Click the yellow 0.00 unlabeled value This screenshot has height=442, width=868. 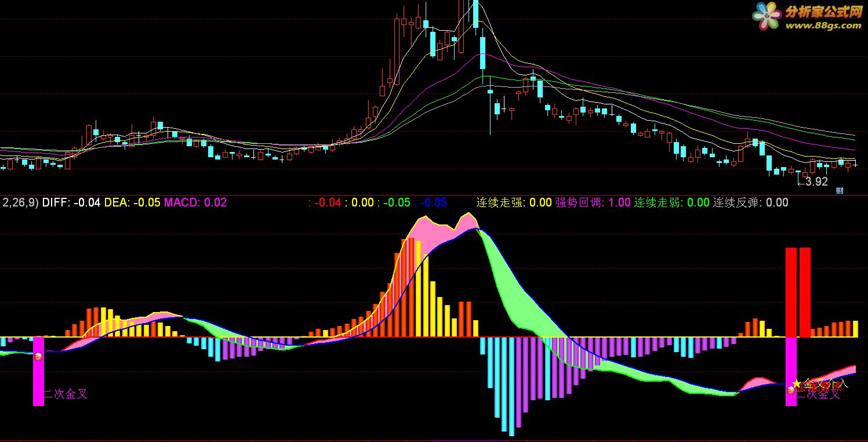362,202
